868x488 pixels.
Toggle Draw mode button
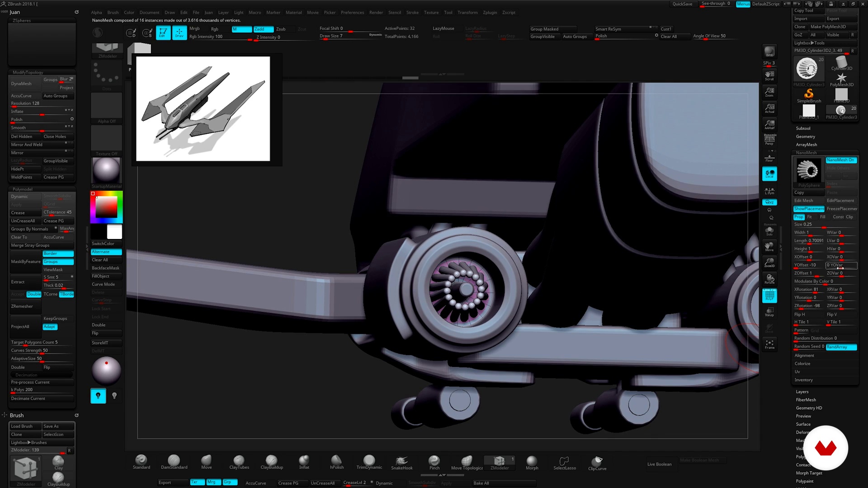[179, 33]
